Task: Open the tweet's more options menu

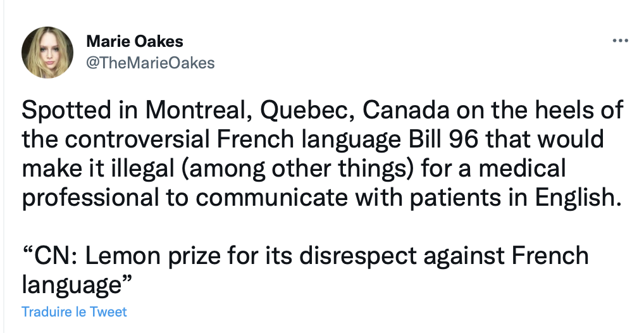Action: (x=620, y=41)
